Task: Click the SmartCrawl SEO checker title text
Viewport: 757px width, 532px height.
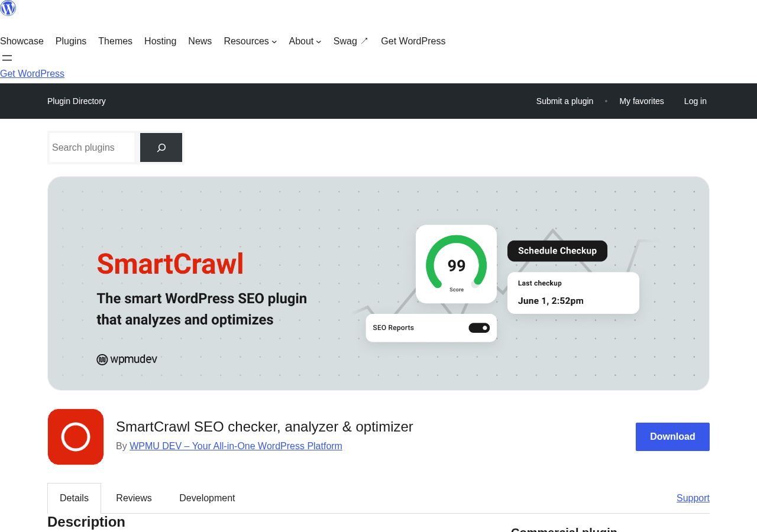Action: click(x=264, y=427)
